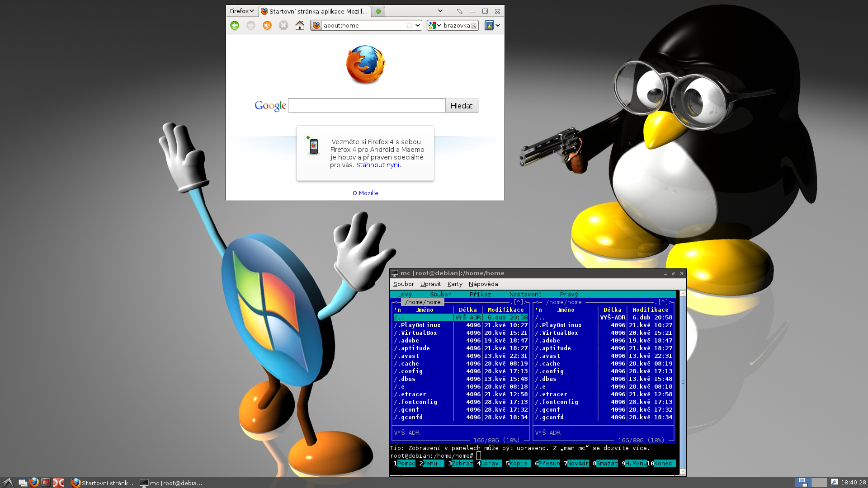Open the LXDE start menu icon in taskbar
The height and width of the screenshot is (488, 868).
pyautogui.click(x=7, y=483)
